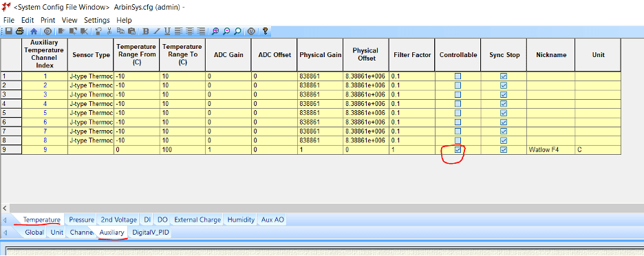644x256 pixels.
Task: Select the Auxiliary tab
Action: click(x=111, y=233)
